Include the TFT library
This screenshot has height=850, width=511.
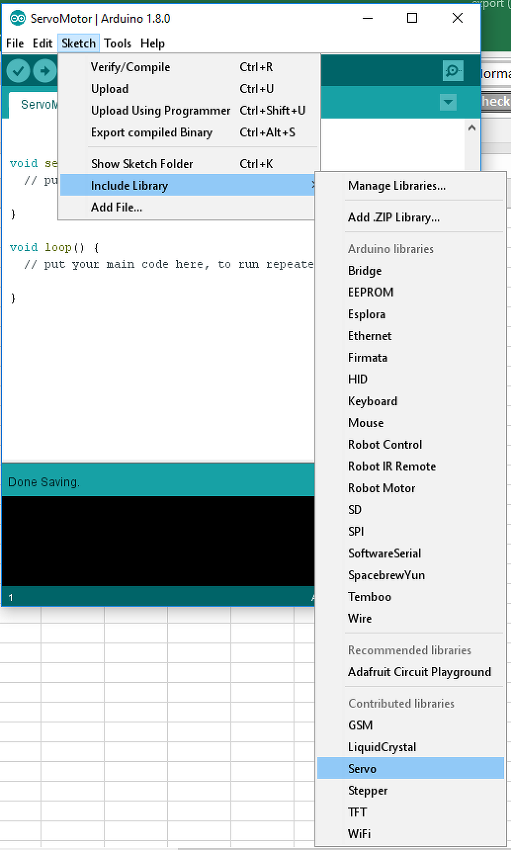pos(410,812)
